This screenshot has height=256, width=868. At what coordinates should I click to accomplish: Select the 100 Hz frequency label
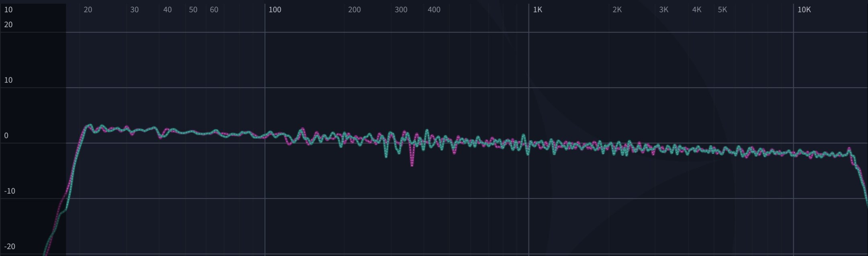point(275,10)
